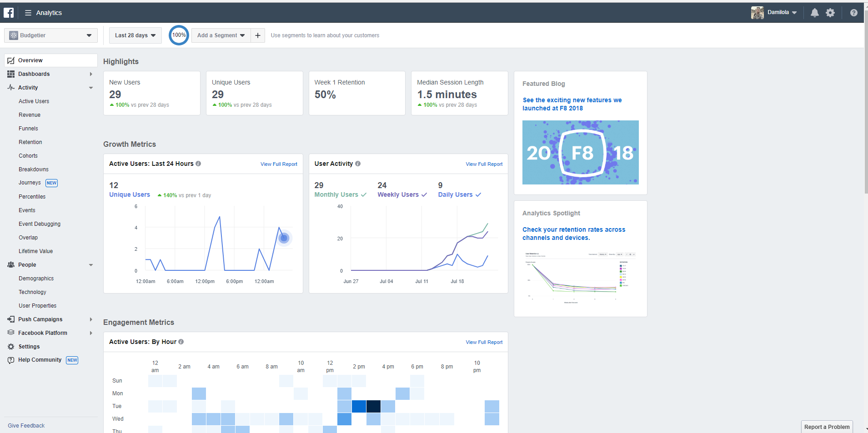View Full Report for User Activity
The image size is (868, 433).
point(484,164)
